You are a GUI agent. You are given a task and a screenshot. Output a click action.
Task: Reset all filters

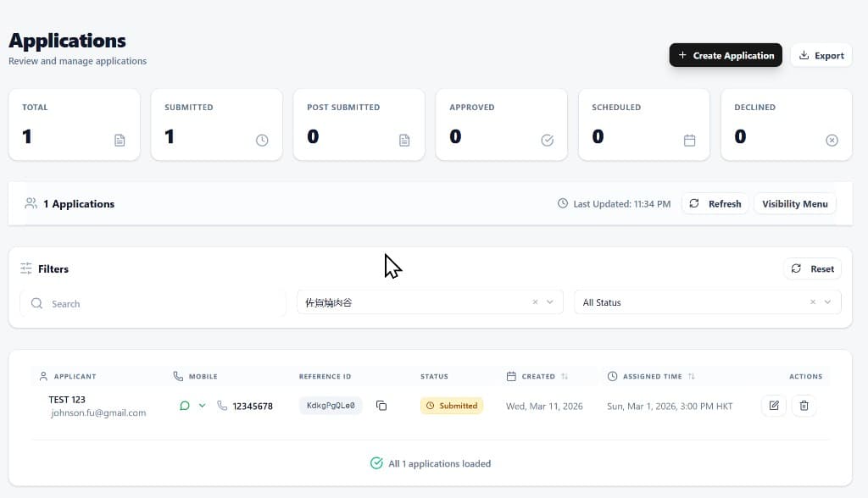click(812, 268)
